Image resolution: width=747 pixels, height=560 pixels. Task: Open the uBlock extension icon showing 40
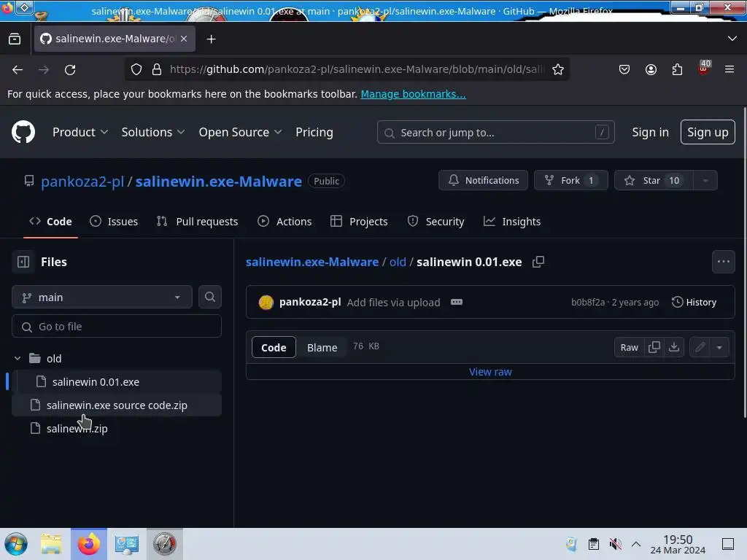(x=704, y=68)
